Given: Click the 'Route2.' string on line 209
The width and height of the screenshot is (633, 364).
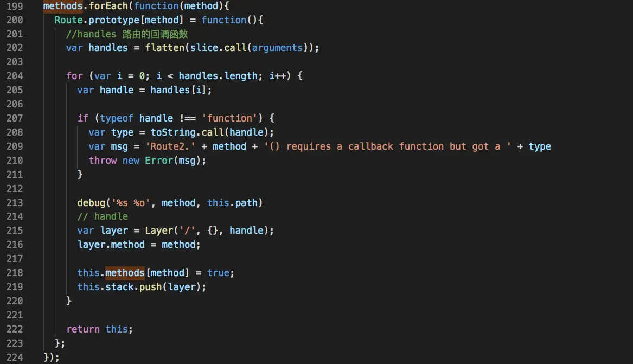Looking at the screenshot, I should [x=170, y=146].
